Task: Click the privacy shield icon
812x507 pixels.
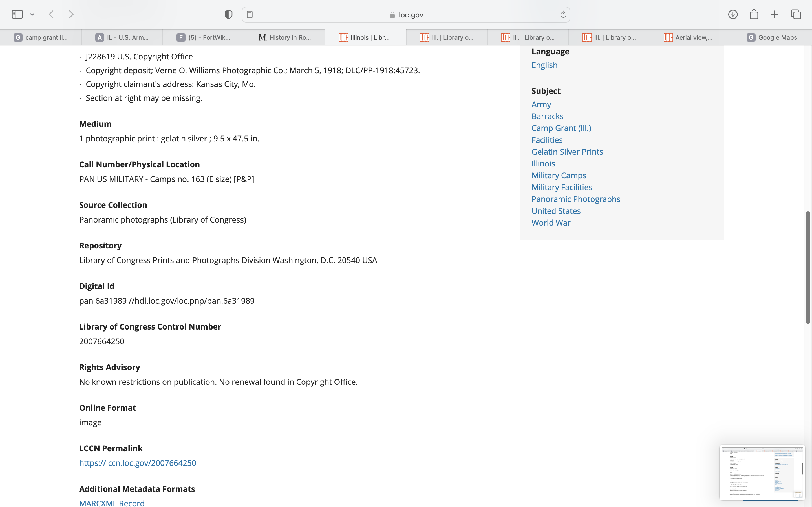Action: click(228, 14)
